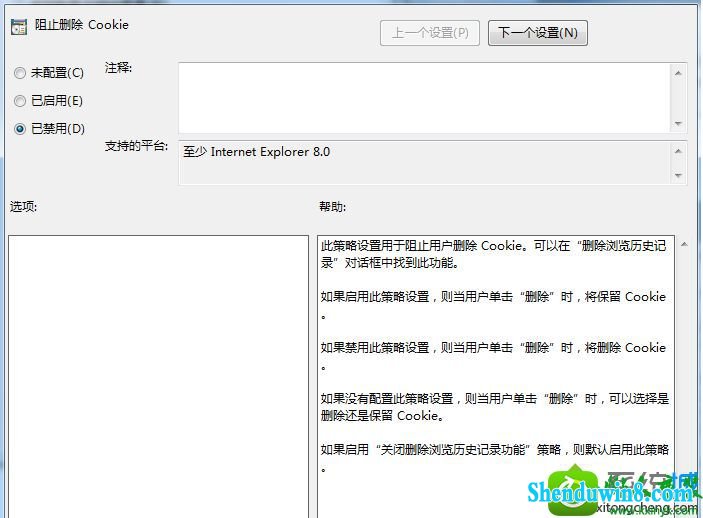The height and width of the screenshot is (518, 703).
Task: Click the empty 选项 options panel
Action: (x=158, y=377)
